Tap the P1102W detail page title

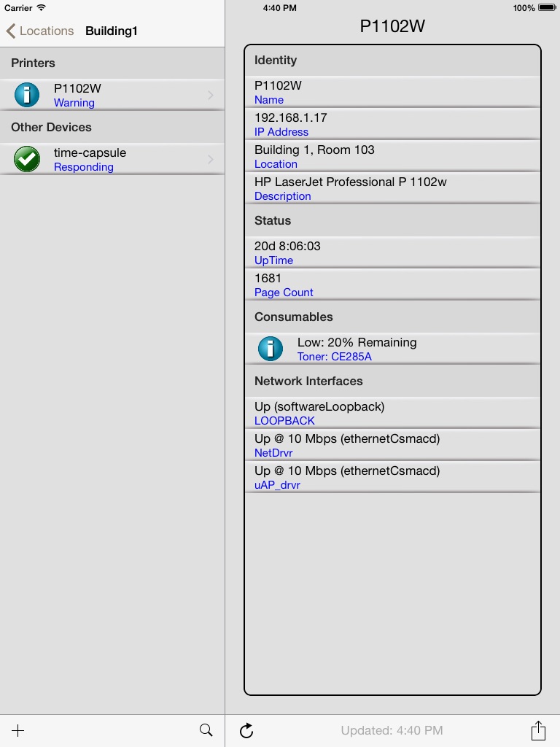click(x=392, y=26)
